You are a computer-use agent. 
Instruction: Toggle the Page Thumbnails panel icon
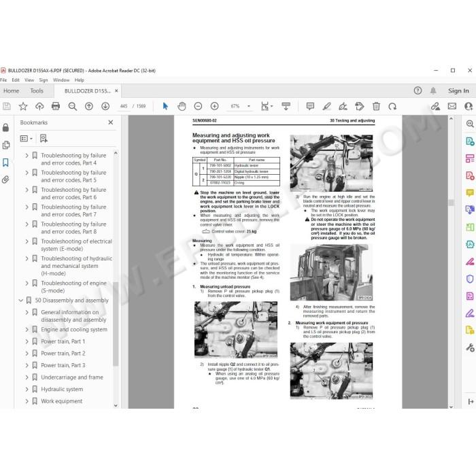[5, 145]
